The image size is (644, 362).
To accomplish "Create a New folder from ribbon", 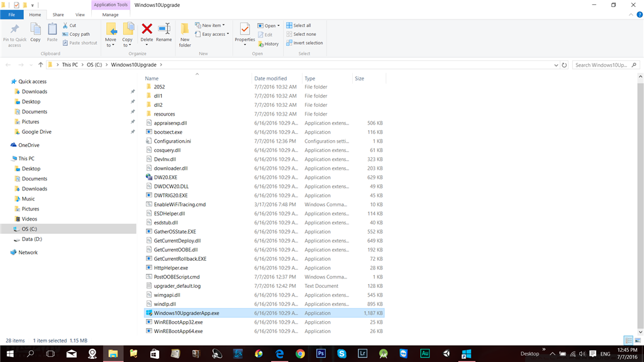I will click(185, 35).
